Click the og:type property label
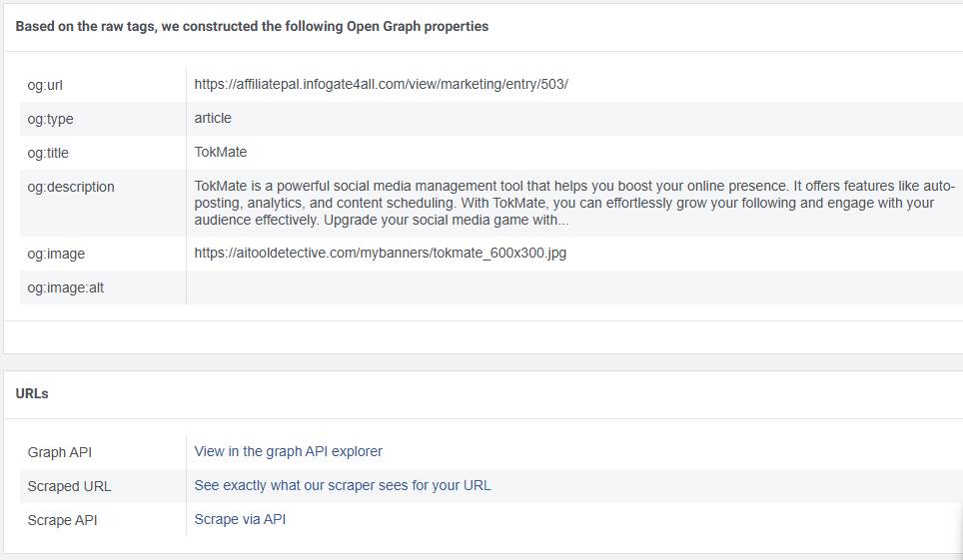 (x=50, y=119)
